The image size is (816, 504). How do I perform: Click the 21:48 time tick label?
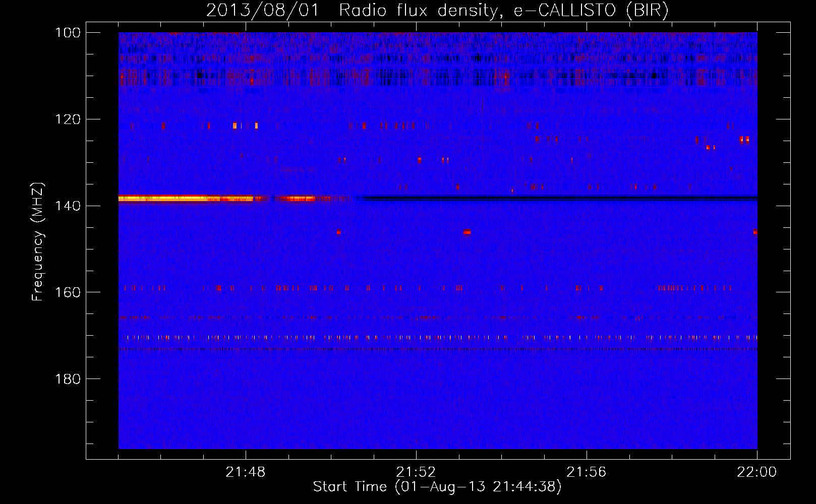pos(246,472)
